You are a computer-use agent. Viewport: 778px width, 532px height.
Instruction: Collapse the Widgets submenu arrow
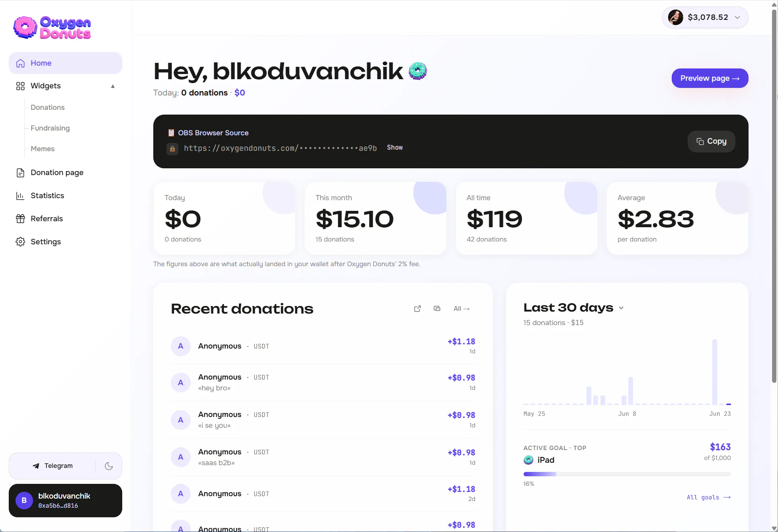(113, 86)
